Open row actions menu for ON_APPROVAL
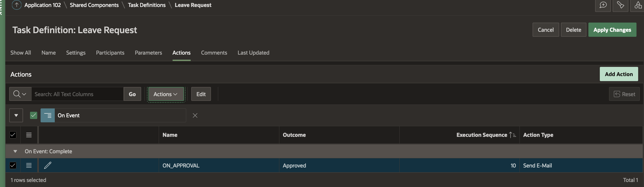The image size is (644, 187). 29,166
